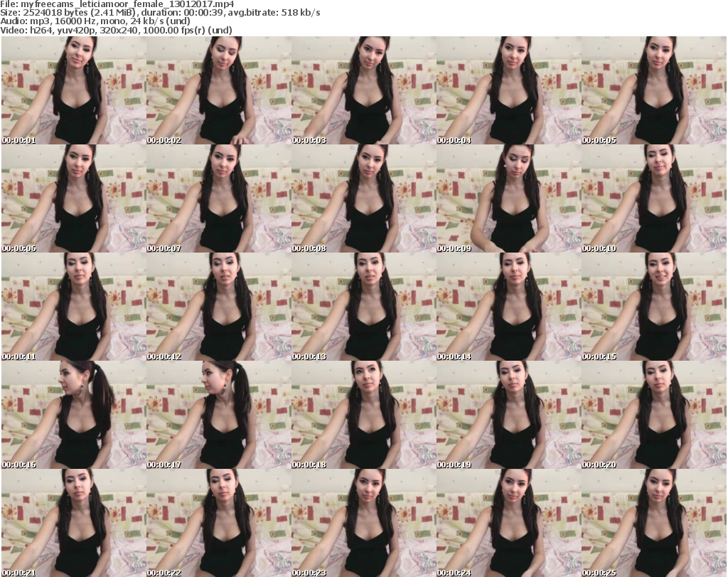Open the frame at timestamp 00:00:11
Viewport: 728px width, 577px height.
(74, 307)
